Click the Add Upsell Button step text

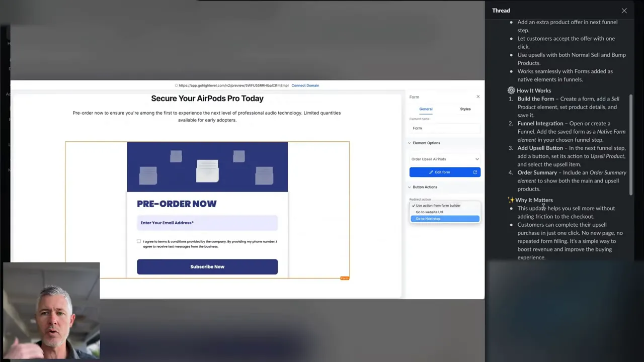point(572,156)
